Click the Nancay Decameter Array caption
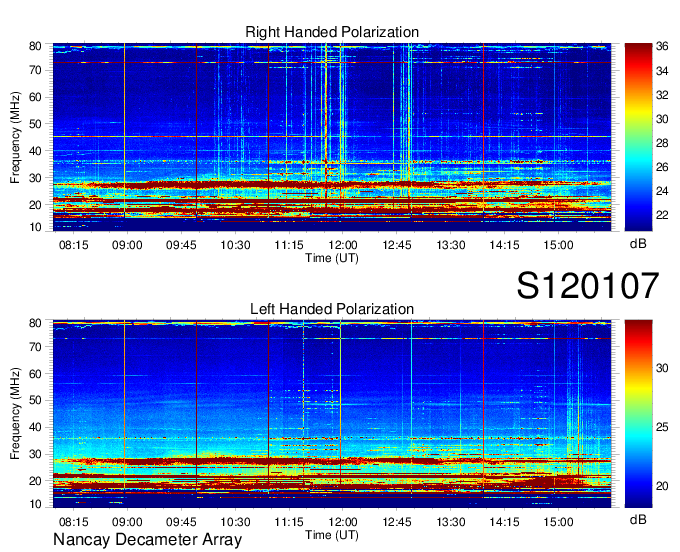Screen dimensions: 680x552 pyautogui.click(x=147, y=539)
